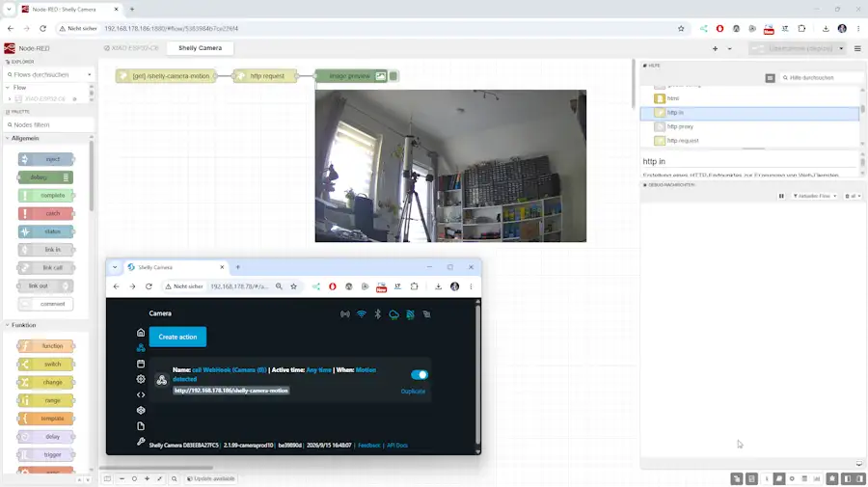
Task: Collapse Allgemein palette category
Action: coord(7,138)
